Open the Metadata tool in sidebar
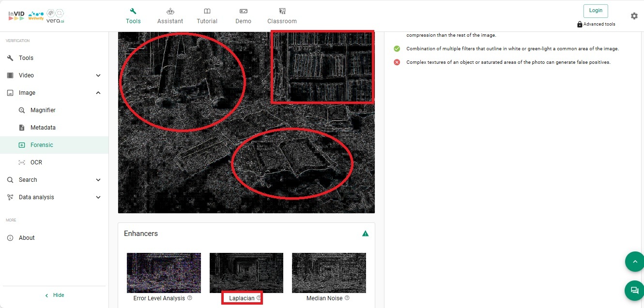This screenshot has height=308, width=644. tap(43, 128)
